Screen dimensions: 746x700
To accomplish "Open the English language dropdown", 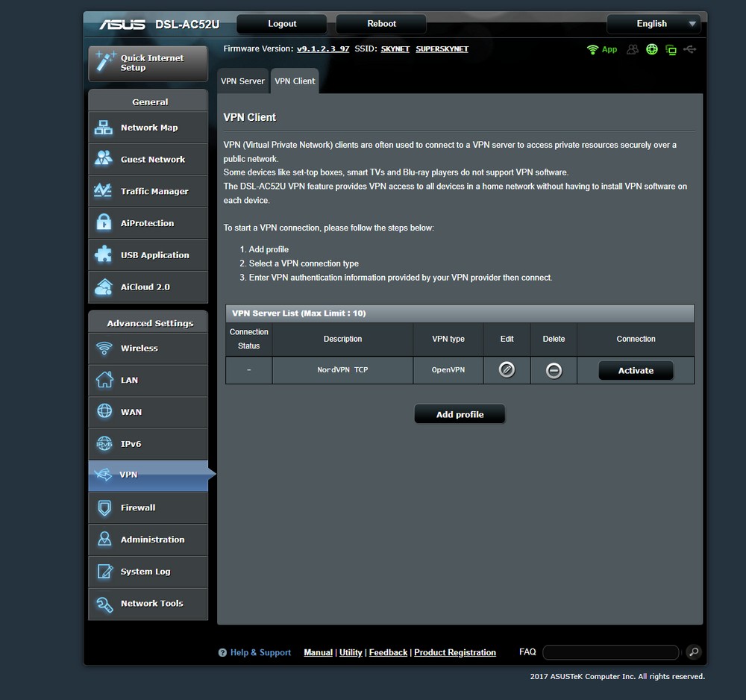I will point(653,24).
